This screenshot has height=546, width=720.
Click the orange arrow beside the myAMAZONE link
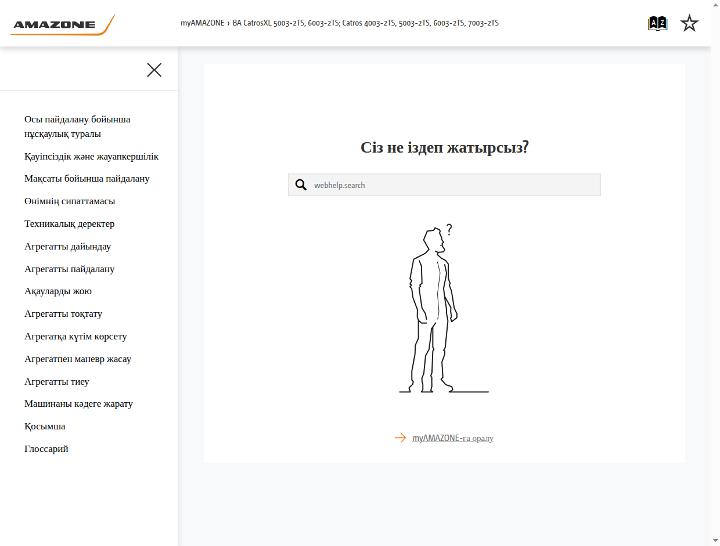pyautogui.click(x=400, y=438)
